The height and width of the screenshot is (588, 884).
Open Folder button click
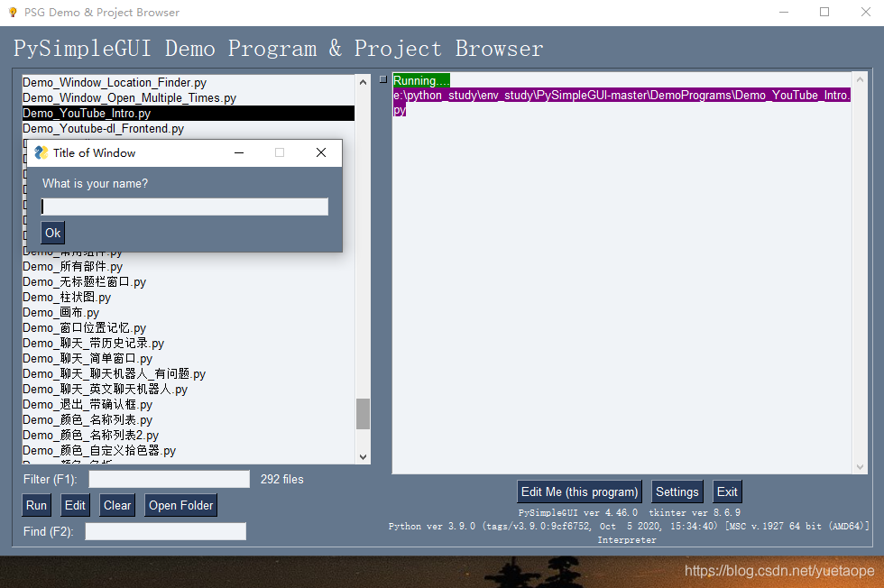click(181, 505)
